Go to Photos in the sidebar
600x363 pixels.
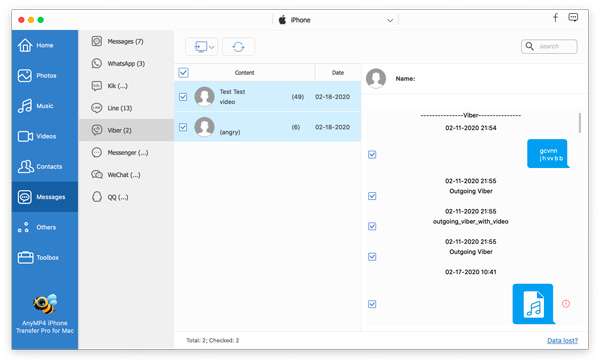44,76
